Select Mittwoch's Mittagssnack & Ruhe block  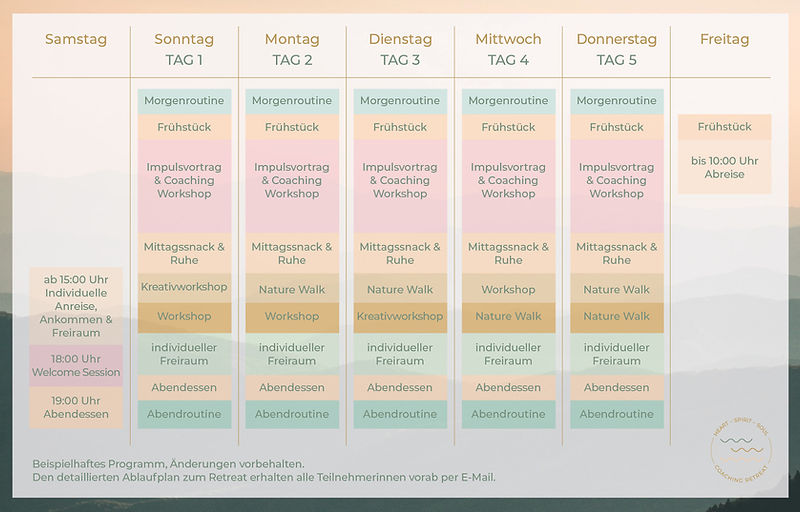[508, 253]
